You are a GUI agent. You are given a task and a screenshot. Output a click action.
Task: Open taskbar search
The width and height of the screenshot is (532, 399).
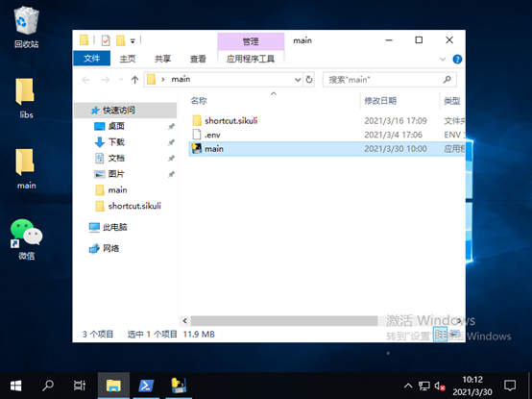48,386
